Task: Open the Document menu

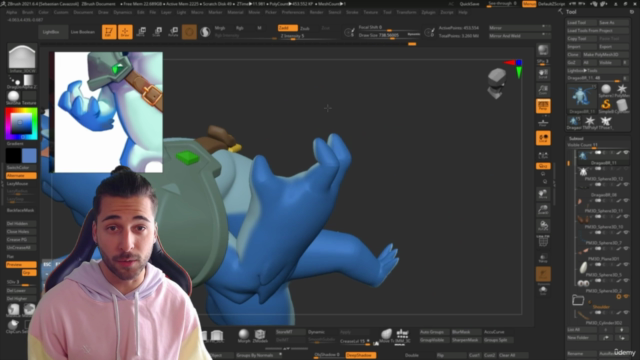Action: point(83,12)
